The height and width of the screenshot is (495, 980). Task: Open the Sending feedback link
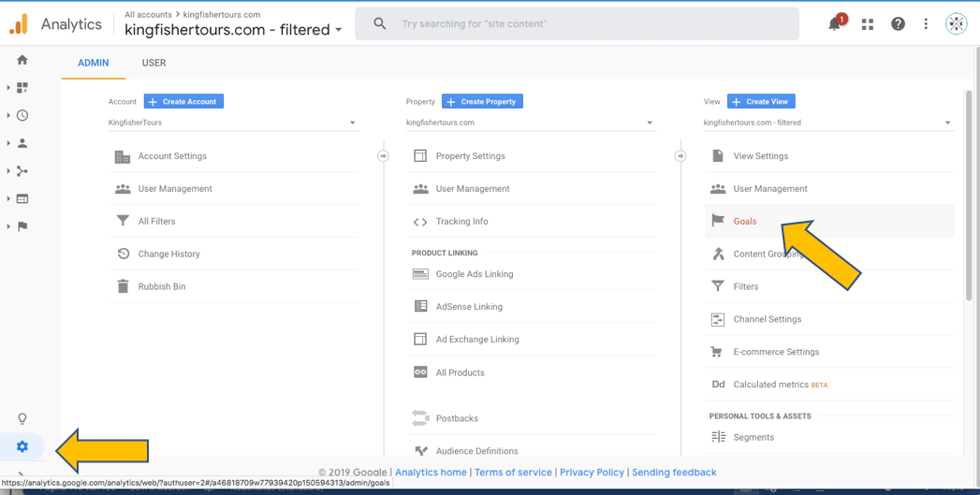point(674,473)
